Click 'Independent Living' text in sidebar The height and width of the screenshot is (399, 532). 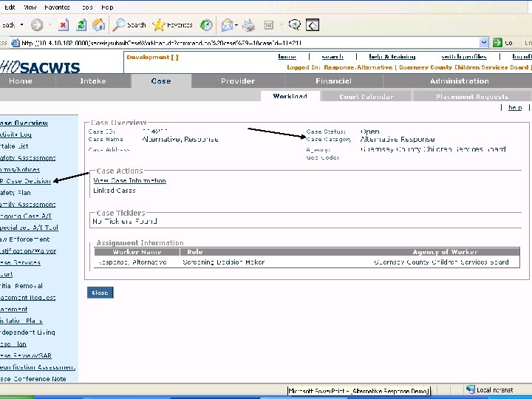pos(27,332)
